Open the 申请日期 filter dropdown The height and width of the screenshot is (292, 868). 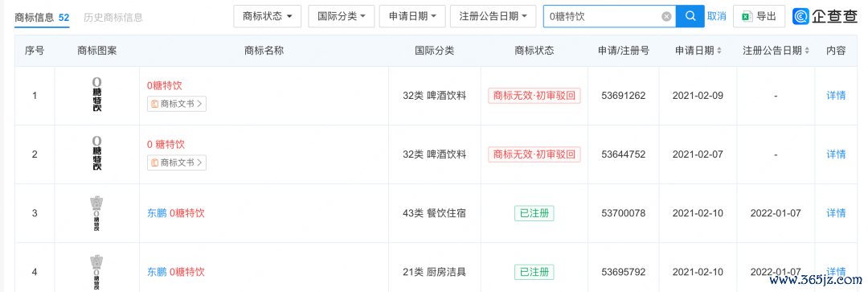point(412,16)
